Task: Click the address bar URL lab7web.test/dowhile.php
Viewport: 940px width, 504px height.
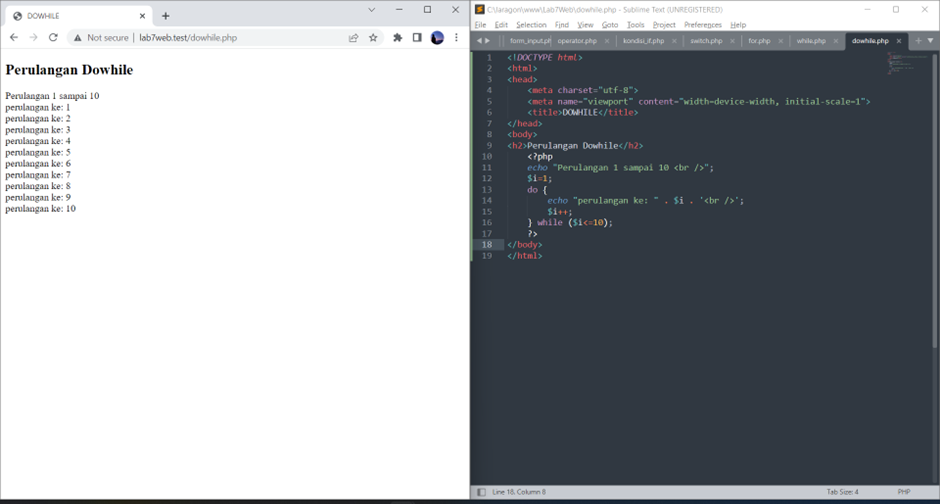Action: pos(188,38)
